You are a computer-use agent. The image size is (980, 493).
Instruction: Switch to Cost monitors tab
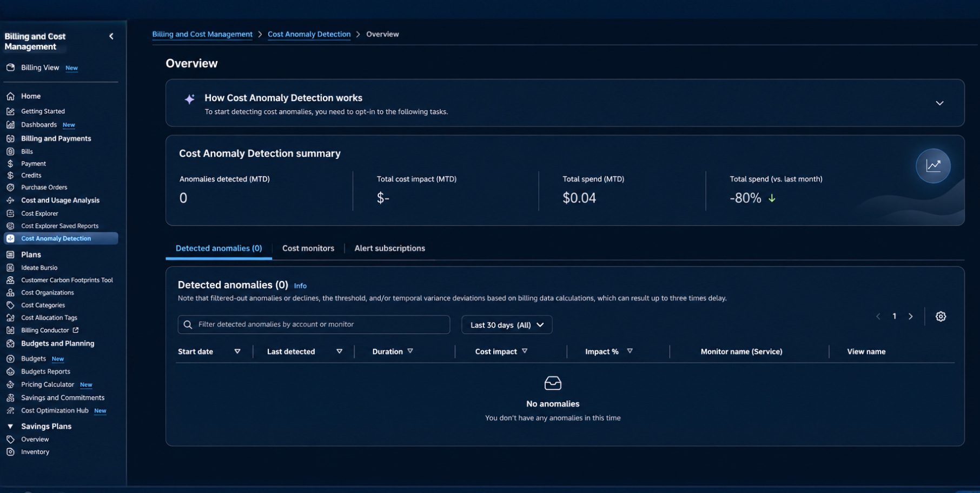tap(308, 249)
